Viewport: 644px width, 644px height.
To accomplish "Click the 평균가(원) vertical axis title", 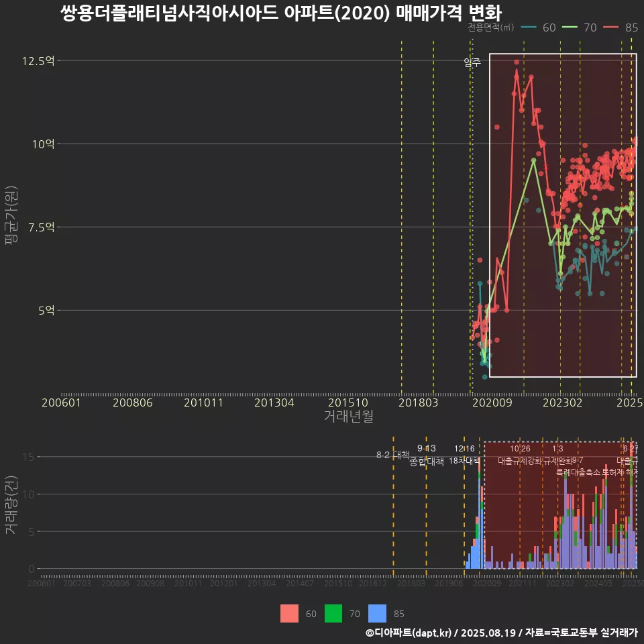I will 11,215.
